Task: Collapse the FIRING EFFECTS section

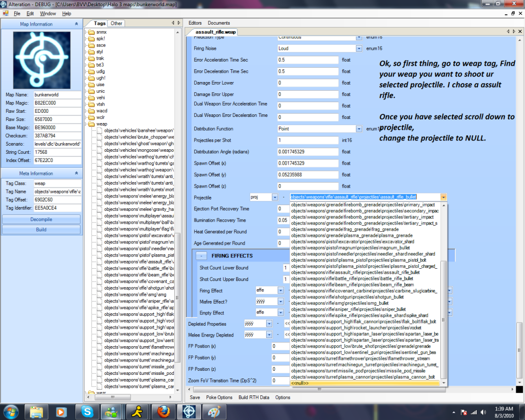Action: (201, 256)
